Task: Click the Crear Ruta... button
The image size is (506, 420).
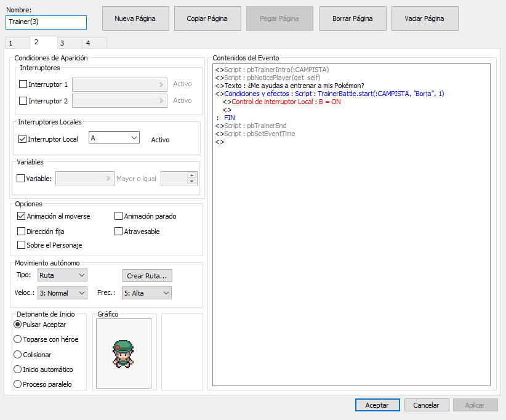Action: coord(147,276)
